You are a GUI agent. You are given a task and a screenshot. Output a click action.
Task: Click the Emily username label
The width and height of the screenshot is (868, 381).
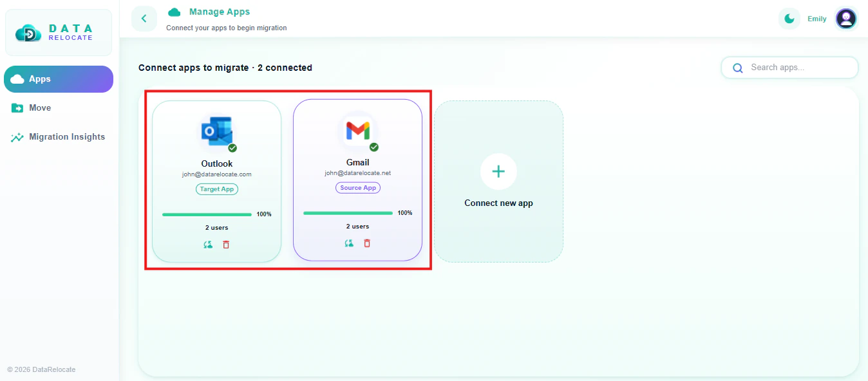click(x=817, y=19)
